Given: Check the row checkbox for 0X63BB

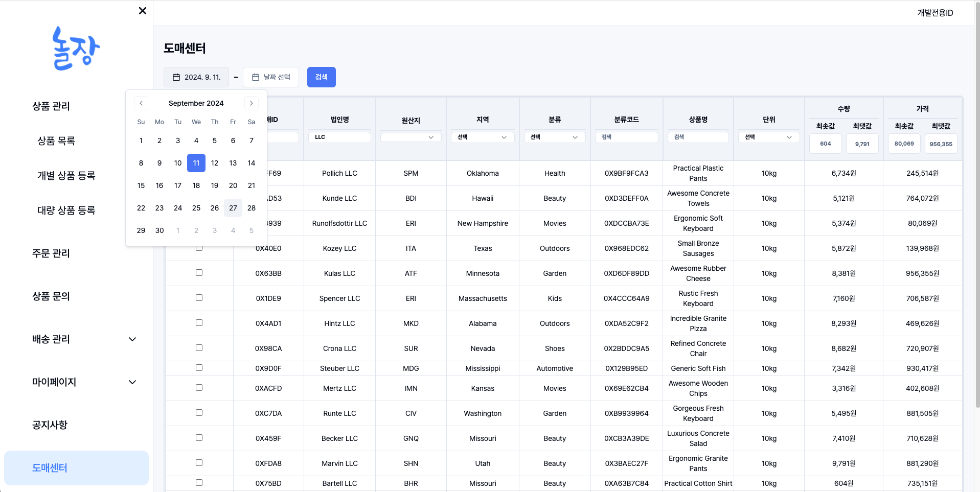Looking at the screenshot, I should pyautogui.click(x=199, y=273).
